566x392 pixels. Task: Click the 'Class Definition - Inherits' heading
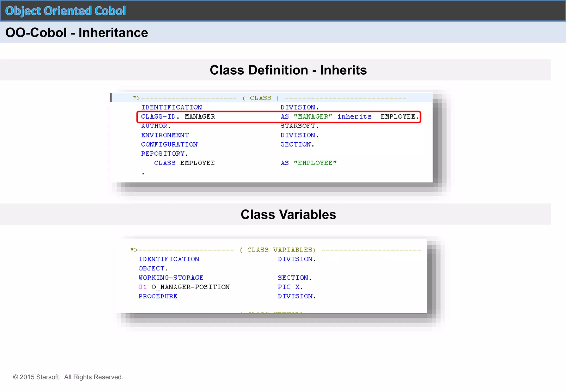point(288,70)
